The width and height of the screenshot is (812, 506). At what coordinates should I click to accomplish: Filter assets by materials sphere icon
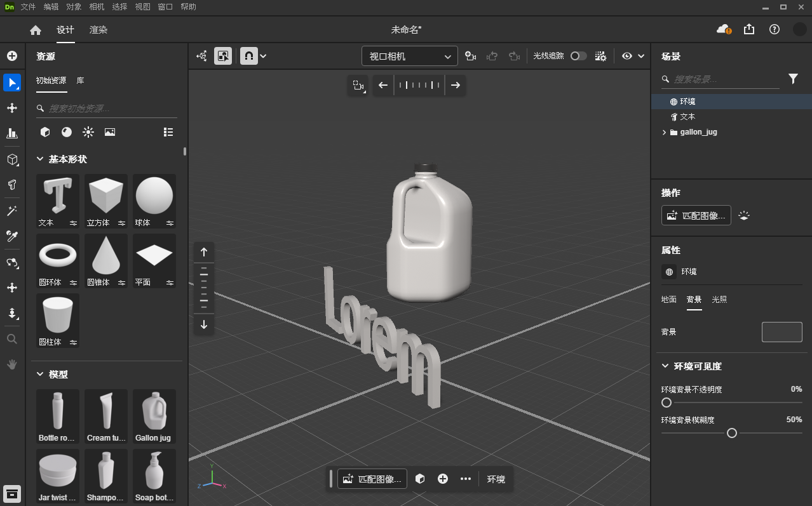point(67,132)
